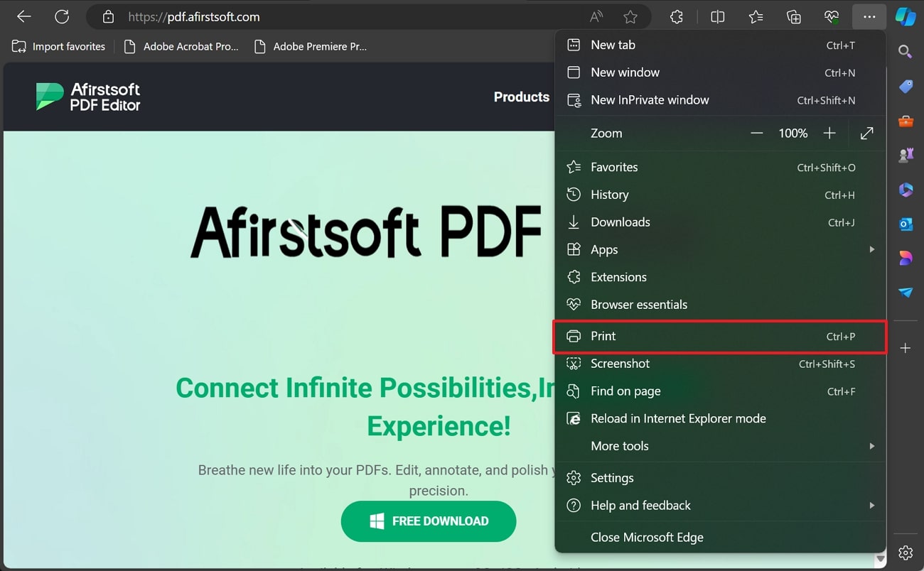Click the page scrollbar down arrow

(x=881, y=560)
